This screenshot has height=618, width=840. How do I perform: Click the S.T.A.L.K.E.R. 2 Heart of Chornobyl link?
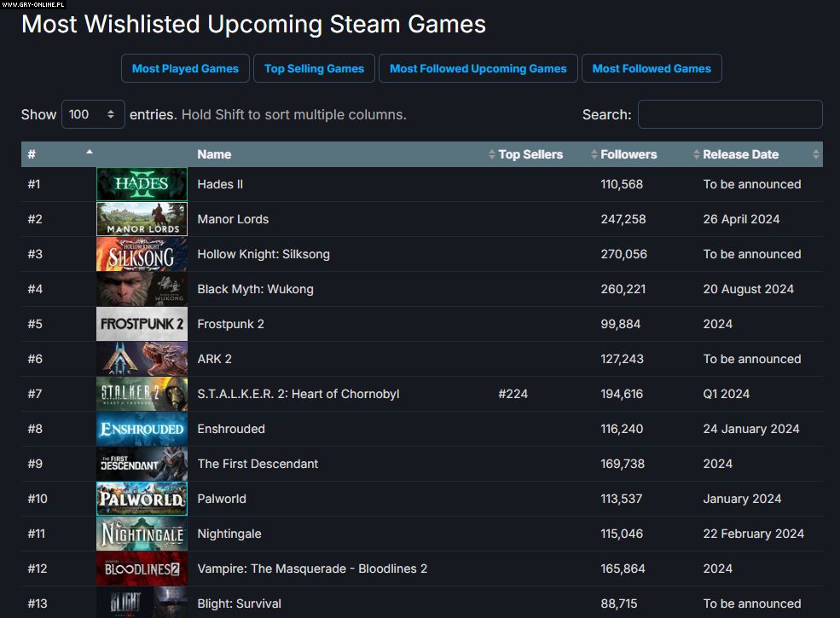click(x=298, y=394)
